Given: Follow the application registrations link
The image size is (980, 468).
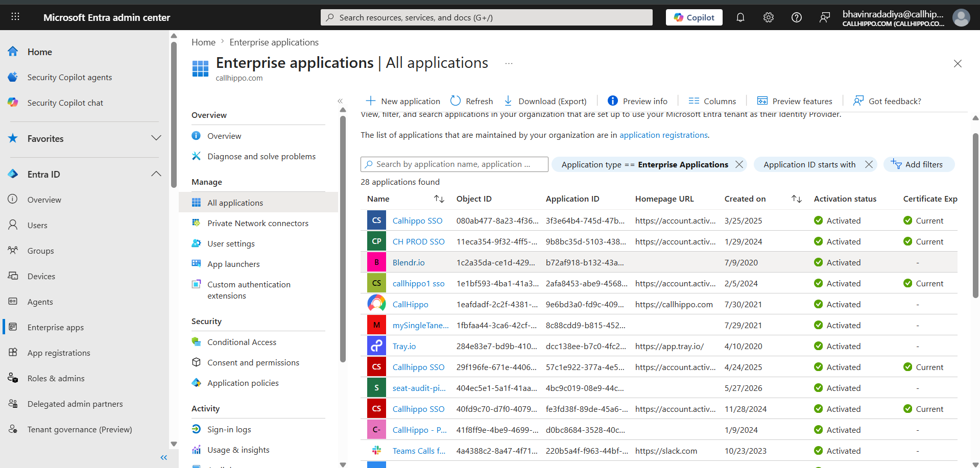Looking at the screenshot, I should 663,135.
